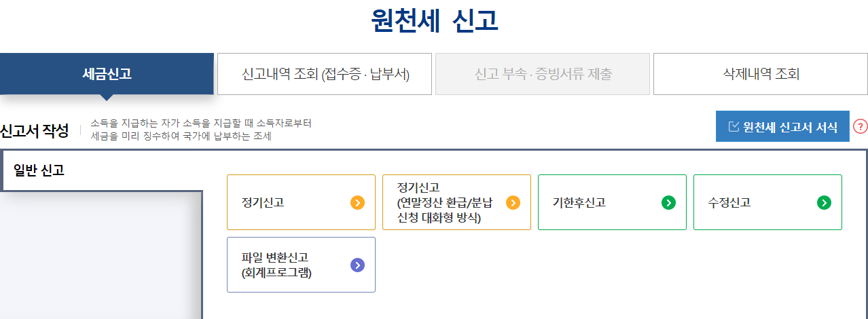Click the orange arrow on 연말정산 환급/분납 정기신고
Viewport: 868px width, 319px height.
coord(513,202)
